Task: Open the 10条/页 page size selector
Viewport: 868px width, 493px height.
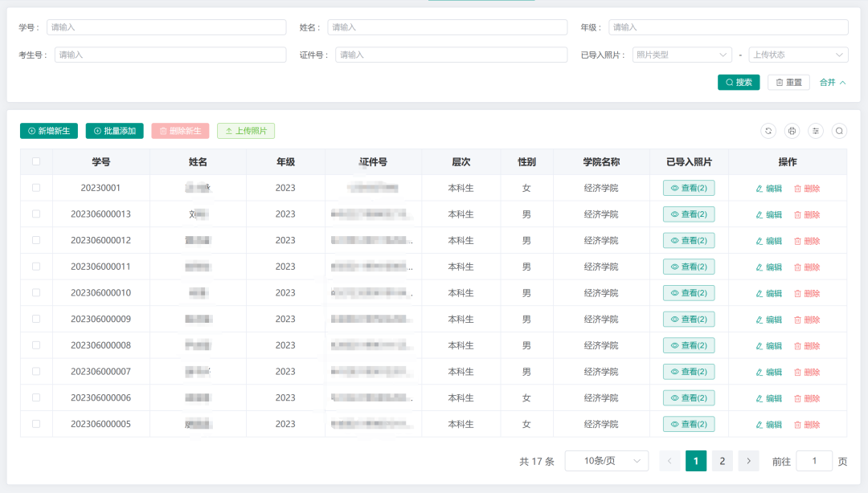Action: pyautogui.click(x=606, y=461)
